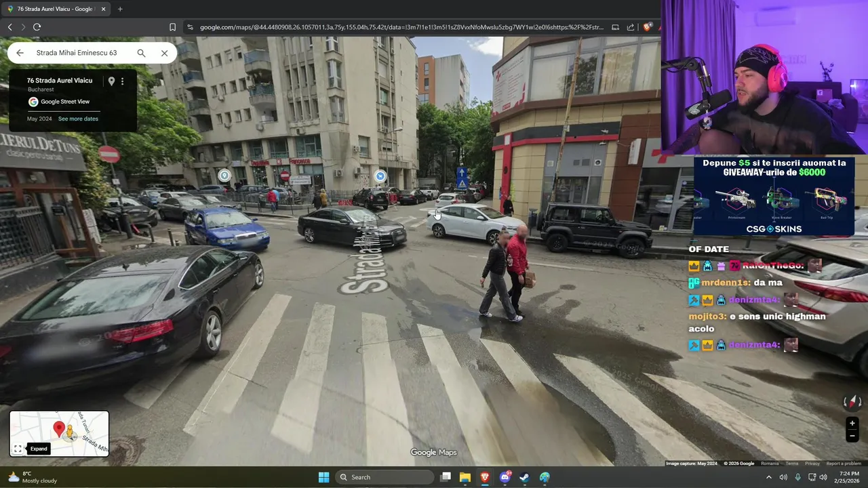The height and width of the screenshot is (488, 868).
Task: Click the globe app icon on the taskbar
Action: point(545,477)
